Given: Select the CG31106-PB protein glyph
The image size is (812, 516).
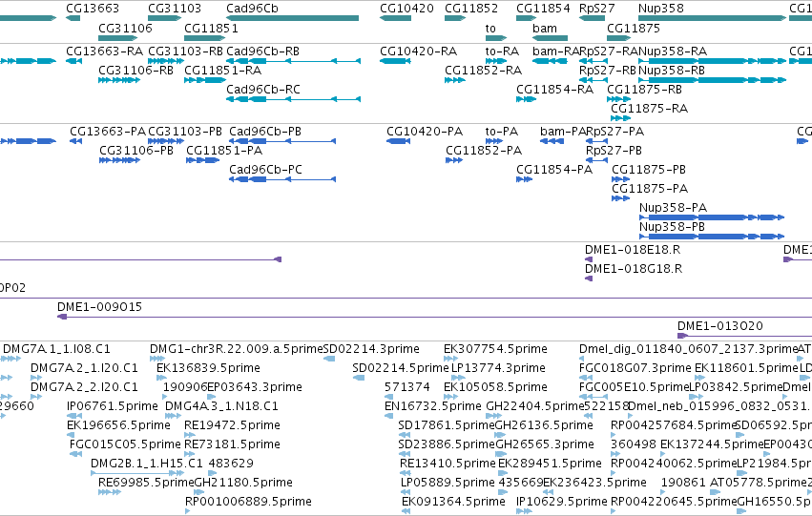Looking at the screenshot, I should coord(119,160).
